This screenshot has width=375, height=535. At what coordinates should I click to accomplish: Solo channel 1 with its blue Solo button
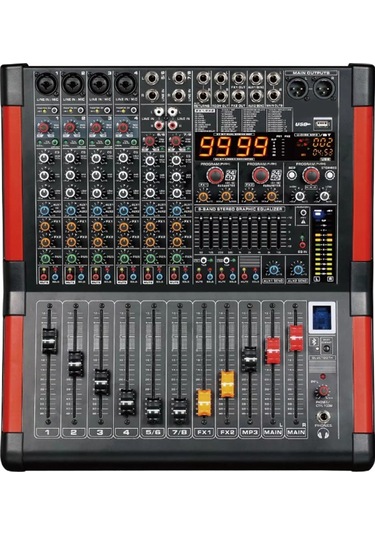55,277
